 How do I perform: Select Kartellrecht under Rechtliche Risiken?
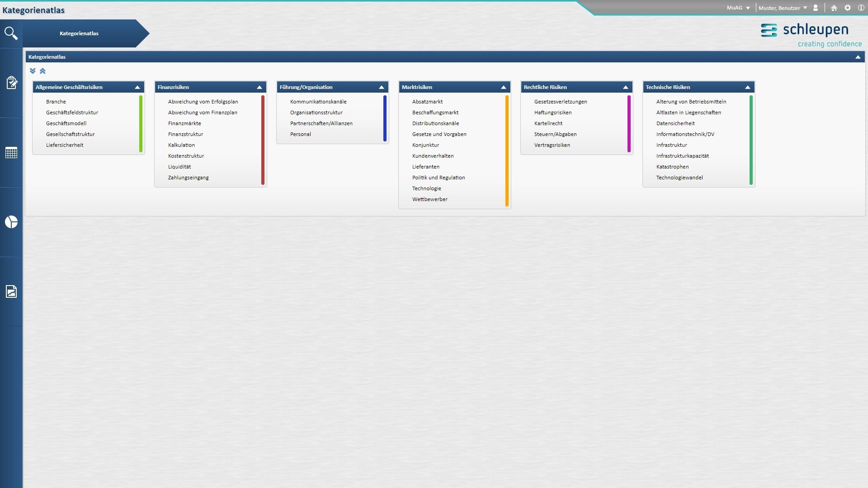click(x=549, y=123)
